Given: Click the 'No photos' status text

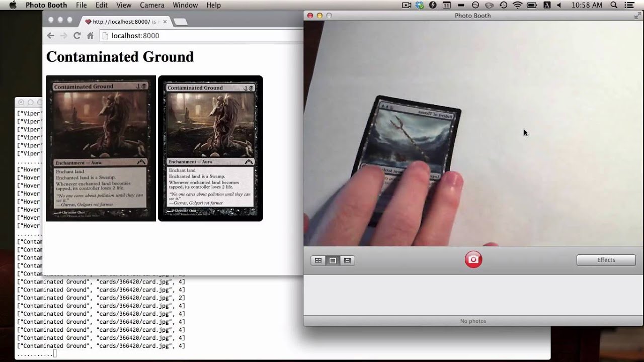Looking at the screenshot, I should 473,321.
